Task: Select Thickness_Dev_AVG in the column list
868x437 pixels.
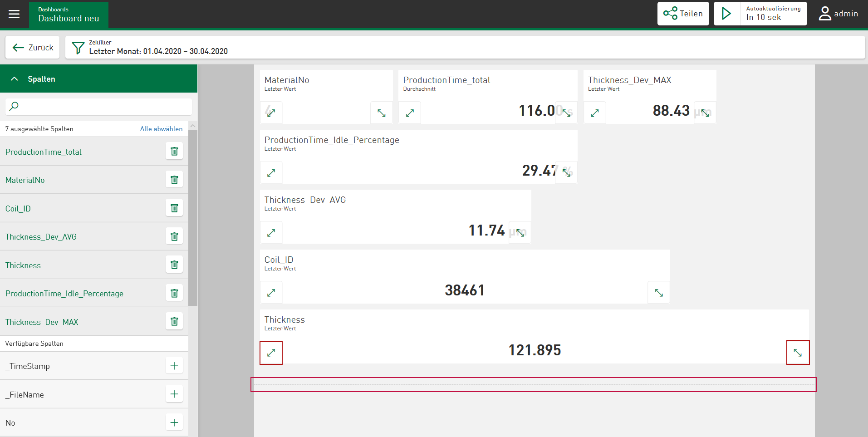Action: point(41,237)
